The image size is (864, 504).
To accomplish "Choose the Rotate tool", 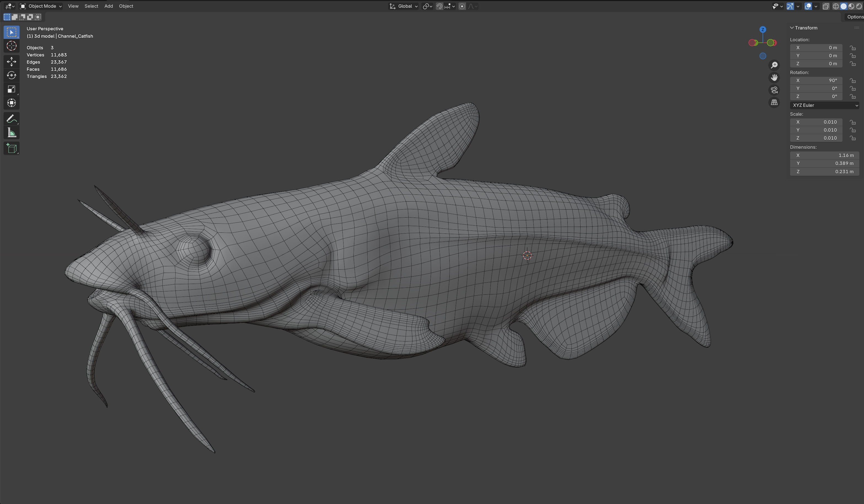I will 11,75.
